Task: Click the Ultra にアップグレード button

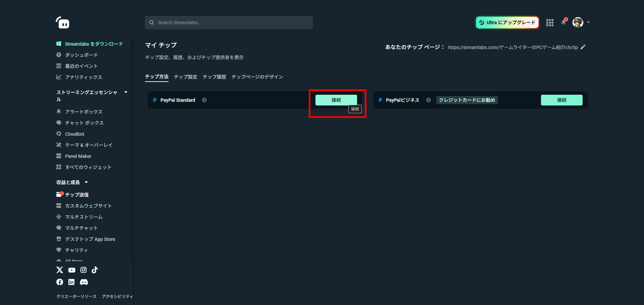Action: coord(507,23)
